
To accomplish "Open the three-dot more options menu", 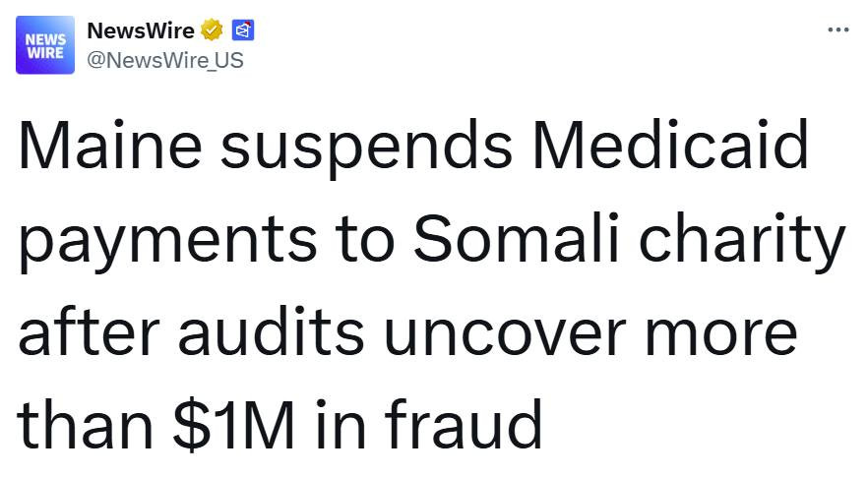I will pos(837,30).
